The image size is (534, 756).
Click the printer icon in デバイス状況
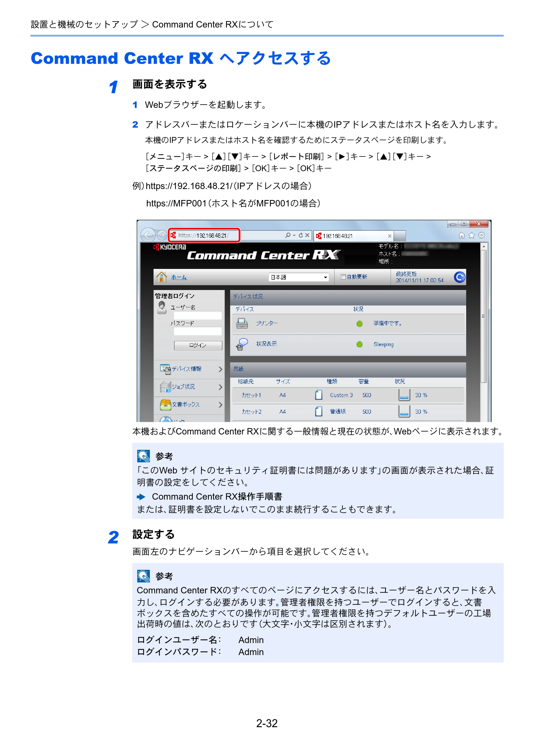point(242,323)
